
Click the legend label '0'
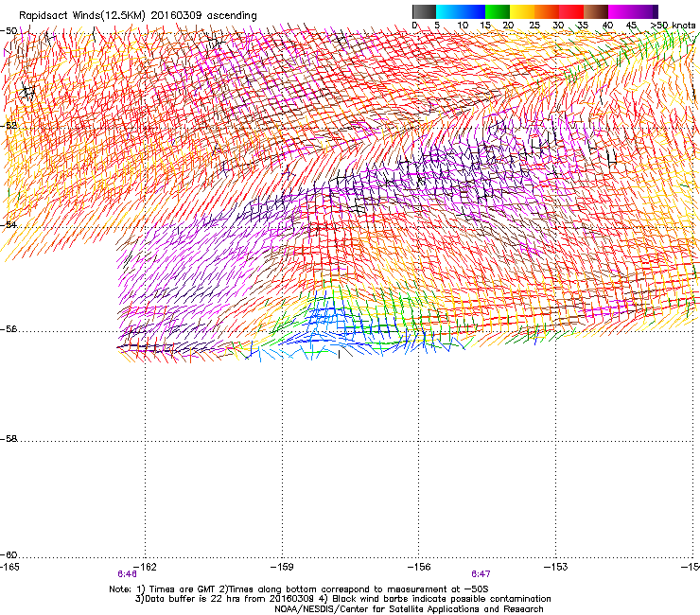pos(414,25)
